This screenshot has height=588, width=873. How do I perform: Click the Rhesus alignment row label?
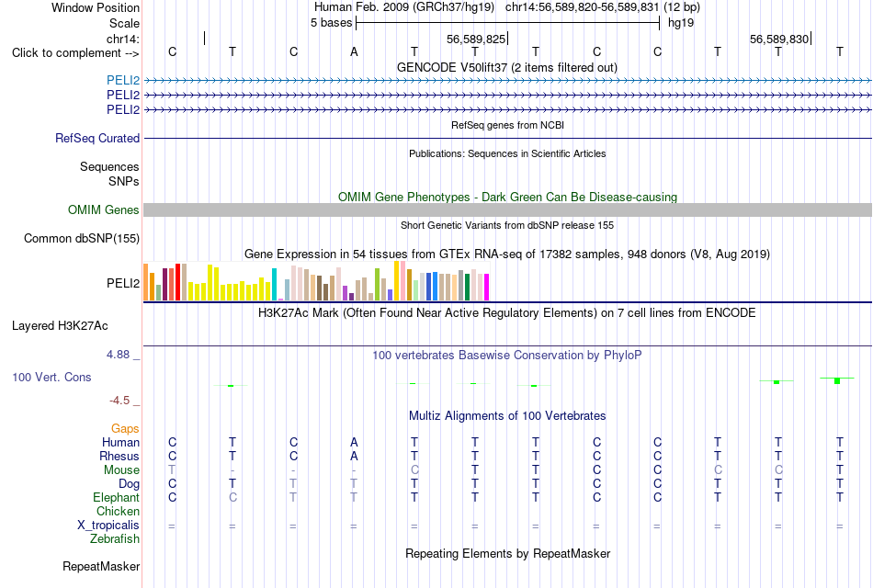click(119, 456)
